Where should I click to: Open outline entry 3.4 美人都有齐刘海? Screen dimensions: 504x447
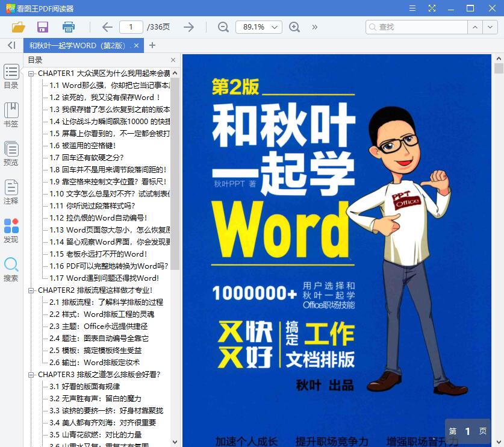point(102,423)
